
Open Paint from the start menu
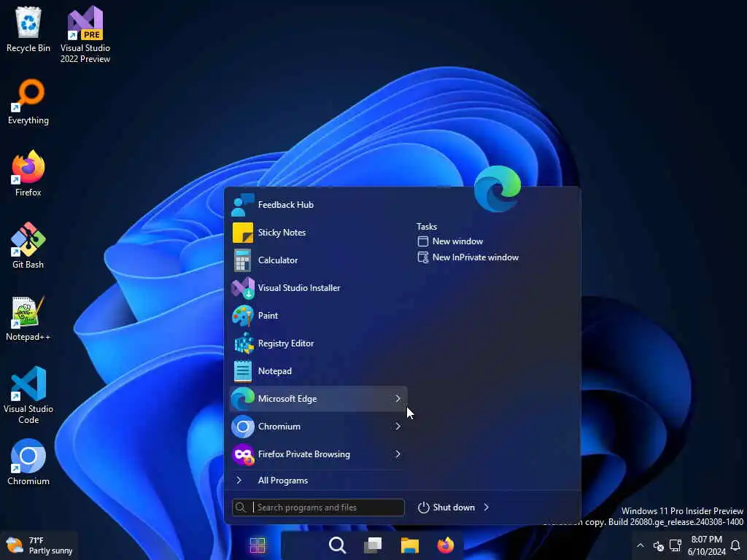pyautogui.click(x=318, y=315)
